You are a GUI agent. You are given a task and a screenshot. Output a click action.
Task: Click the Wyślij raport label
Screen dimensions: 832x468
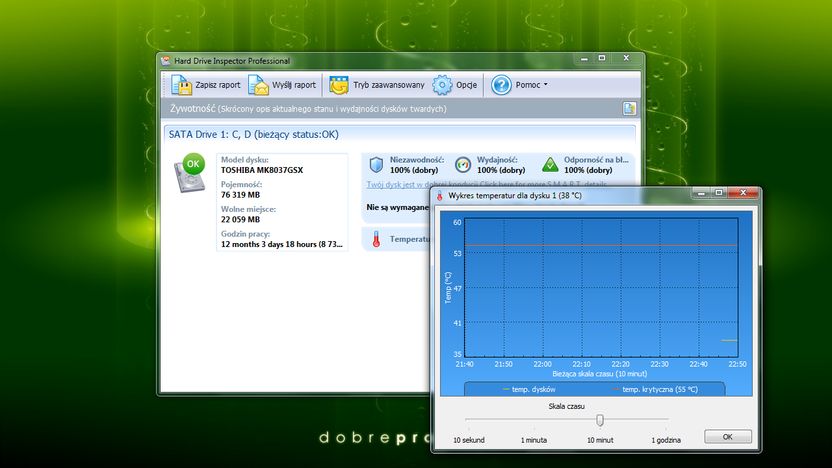pos(294,85)
